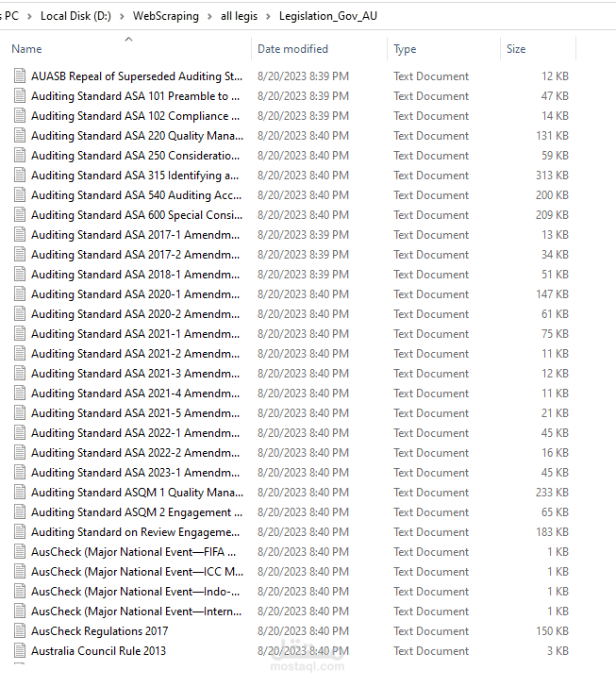
Task: Navigate to Local Disk (D:) in address bar
Action: pos(75,16)
